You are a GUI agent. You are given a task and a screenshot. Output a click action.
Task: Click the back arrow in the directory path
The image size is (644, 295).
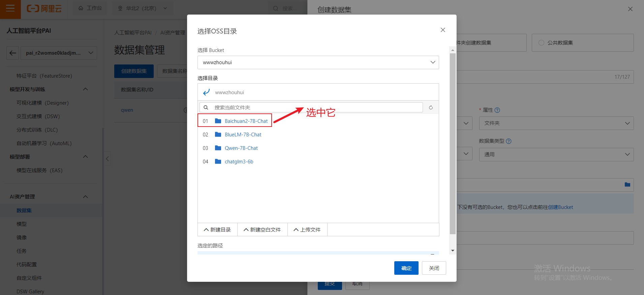207,92
